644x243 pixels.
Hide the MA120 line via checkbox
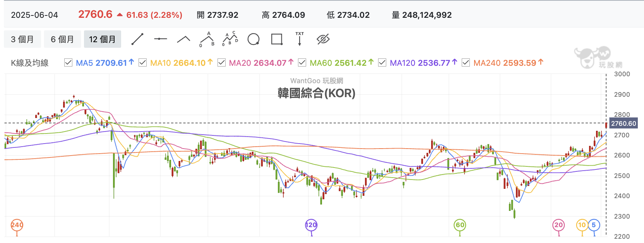[x=382, y=62]
